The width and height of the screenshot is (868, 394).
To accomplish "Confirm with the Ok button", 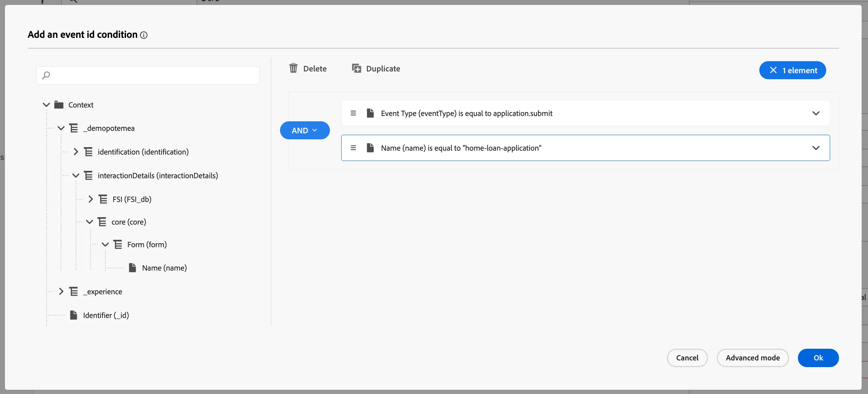I will pos(818,358).
